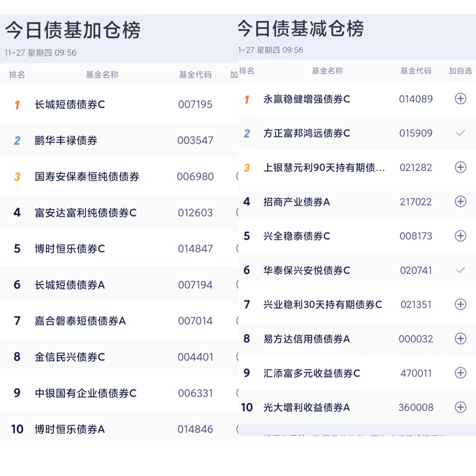Select fund code 014089

[x=416, y=99]
